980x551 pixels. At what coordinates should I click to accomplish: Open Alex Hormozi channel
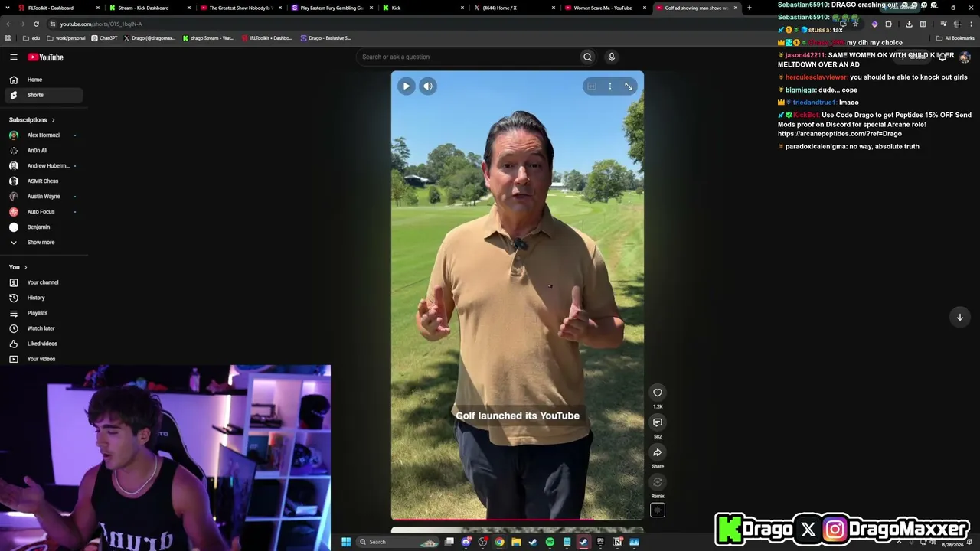pos(42,135)
